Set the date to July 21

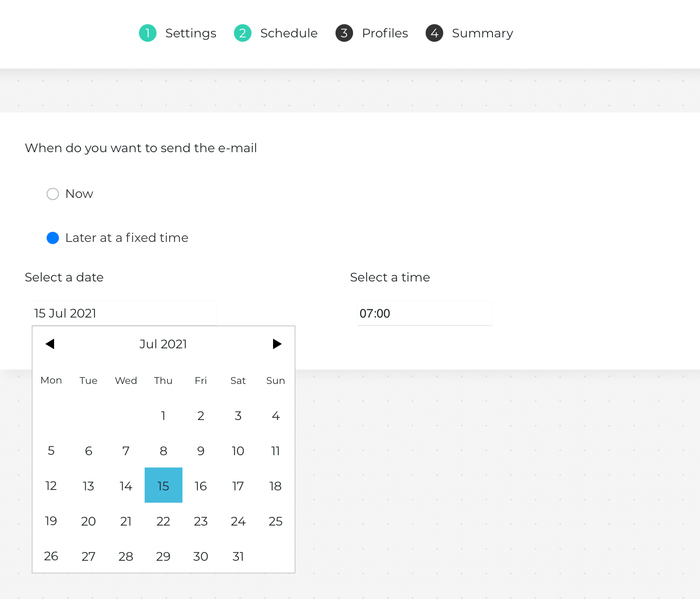click(x=126, y=521)
